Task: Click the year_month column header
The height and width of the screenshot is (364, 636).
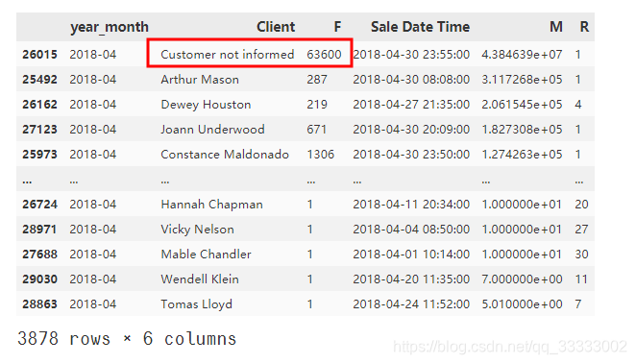Action: pyautogui.click(x=110, y=27)
